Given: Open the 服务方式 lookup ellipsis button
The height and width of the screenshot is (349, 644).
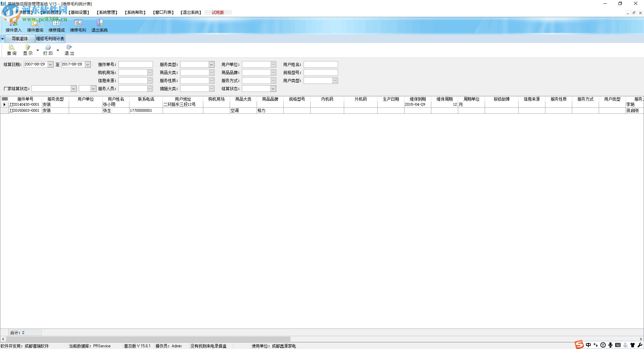Looking at the screenshot, I should [273, 81].
